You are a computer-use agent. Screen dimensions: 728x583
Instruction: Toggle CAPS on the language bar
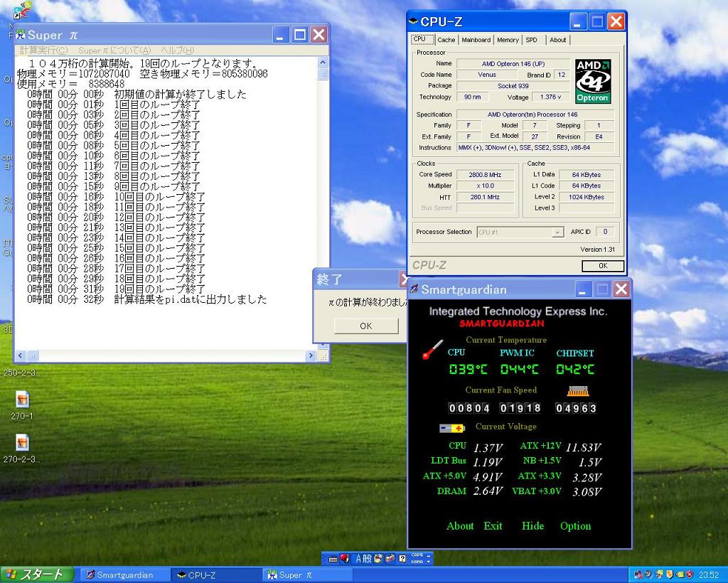[417, 555]
